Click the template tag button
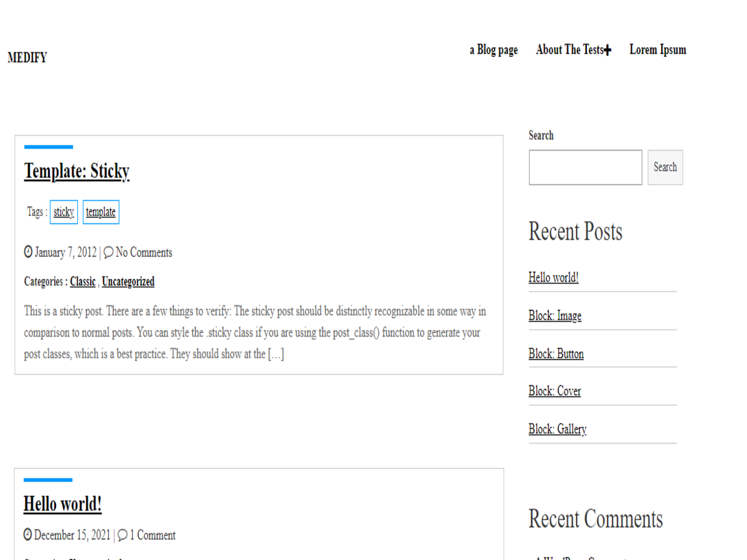747x560 pixels. 100,212
